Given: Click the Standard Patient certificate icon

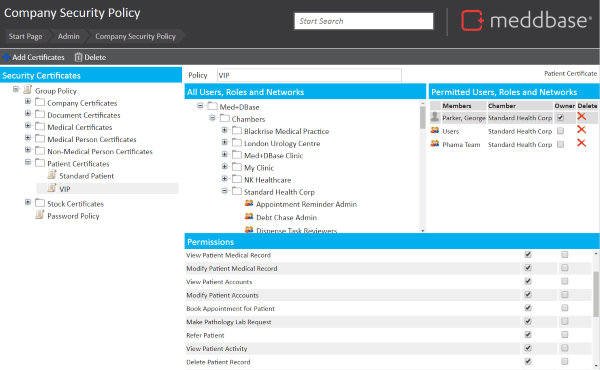Looking at the screenshot, I should click(x=52, y=175).
